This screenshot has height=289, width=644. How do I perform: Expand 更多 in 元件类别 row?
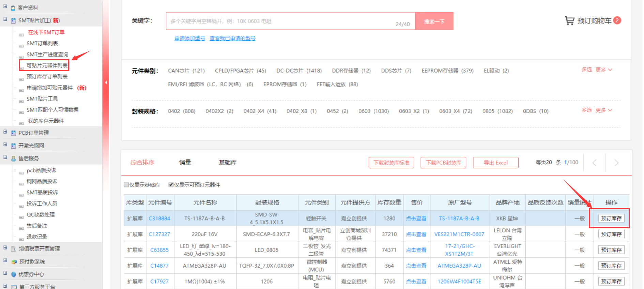point(603,70)
